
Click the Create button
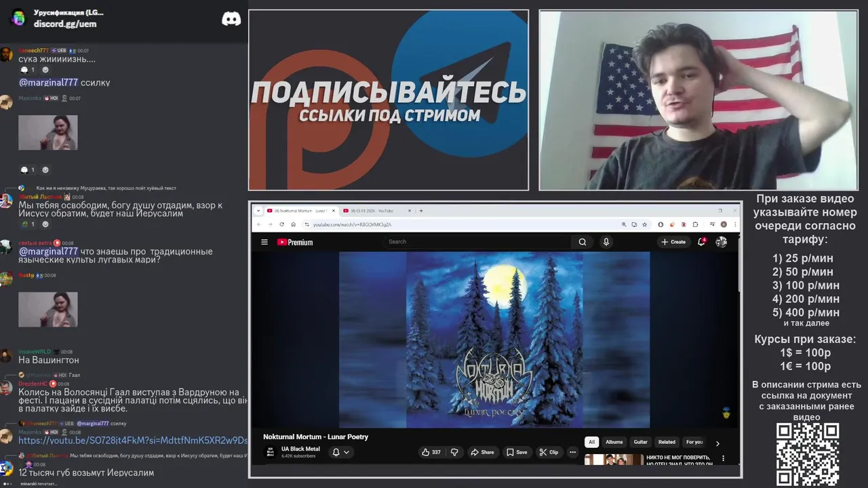pyautogui.click(x=673, y=242)
